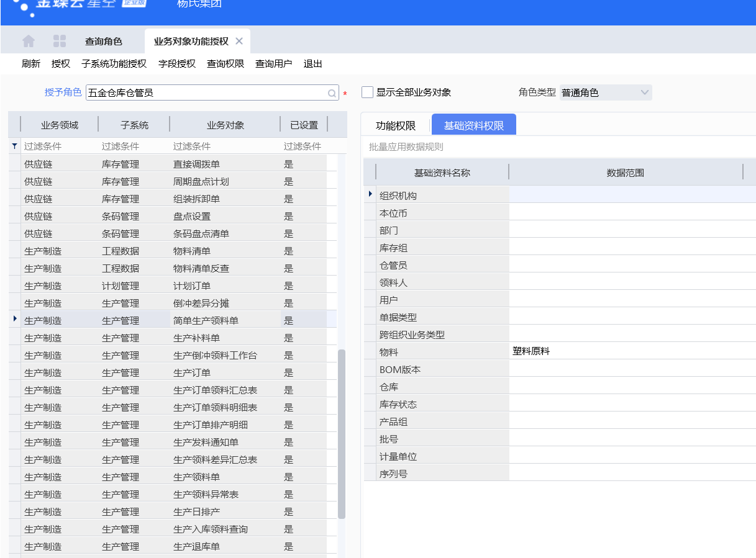756x558 pixels.
Task: Click the 业务对象 column header
Action: point(225,125)
